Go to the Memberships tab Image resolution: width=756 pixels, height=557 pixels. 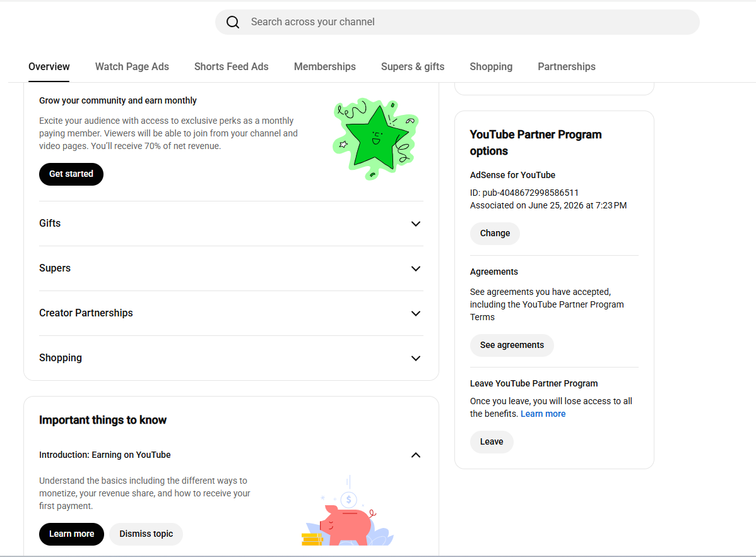click(x=325, y=66)
